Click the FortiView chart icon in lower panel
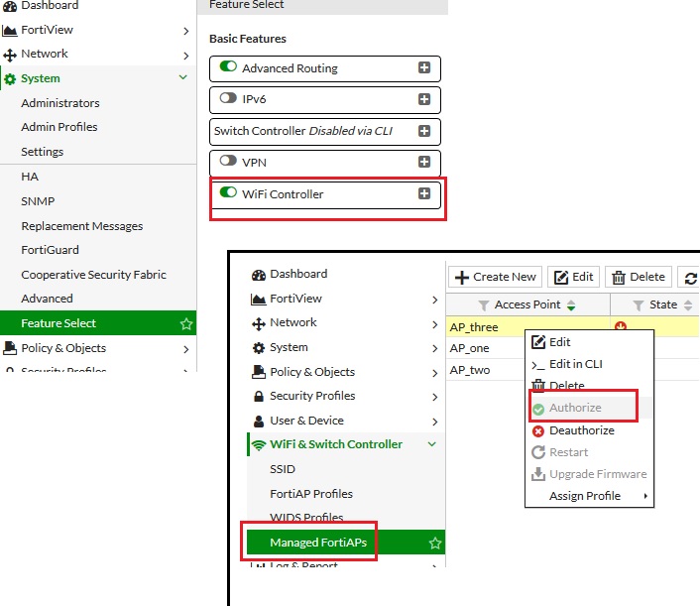The width and height of the screenshot is (700, 606). click(x=259, y=300)
